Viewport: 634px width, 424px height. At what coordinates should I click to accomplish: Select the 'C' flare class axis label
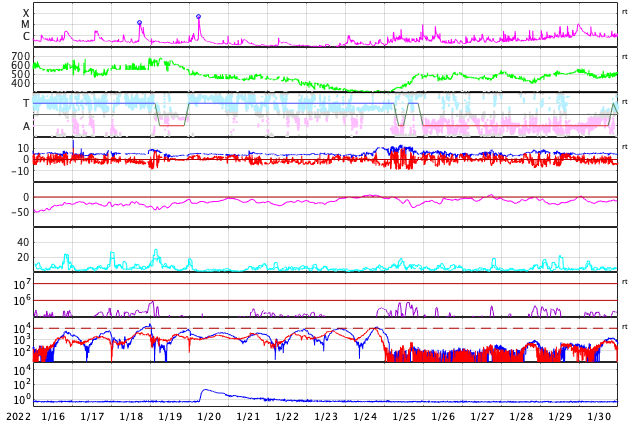coord(26,36)
